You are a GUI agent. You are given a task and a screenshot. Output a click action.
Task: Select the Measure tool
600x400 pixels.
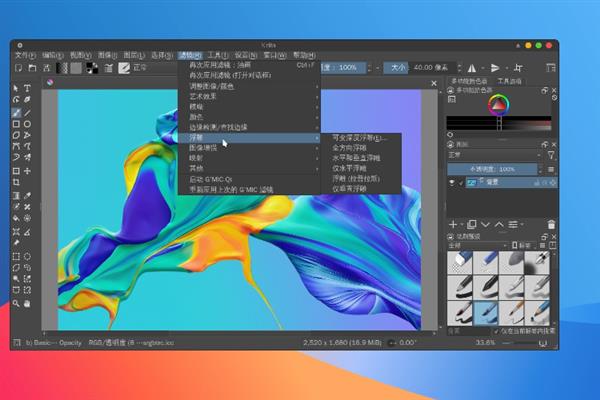27,232
